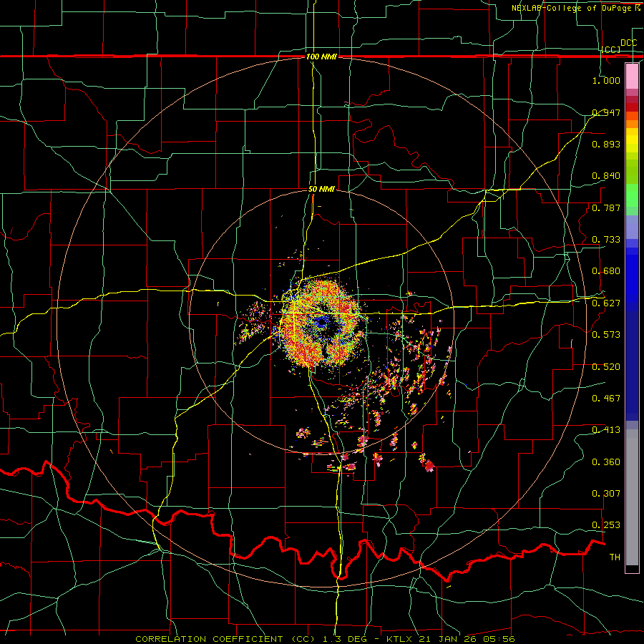
Task: Select the 0.520 scale value
Action: (606, 367)
